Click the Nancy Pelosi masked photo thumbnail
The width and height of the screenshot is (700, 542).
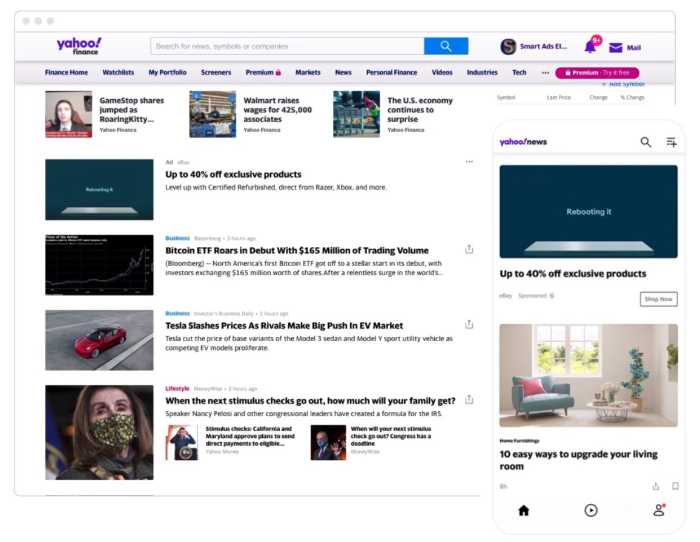[x=99, y=433]
